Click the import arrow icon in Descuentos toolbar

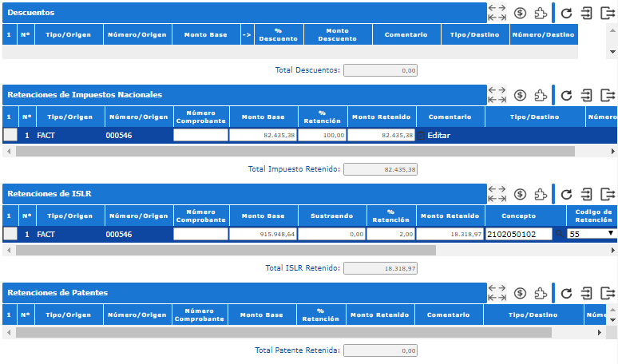point(587,14)
